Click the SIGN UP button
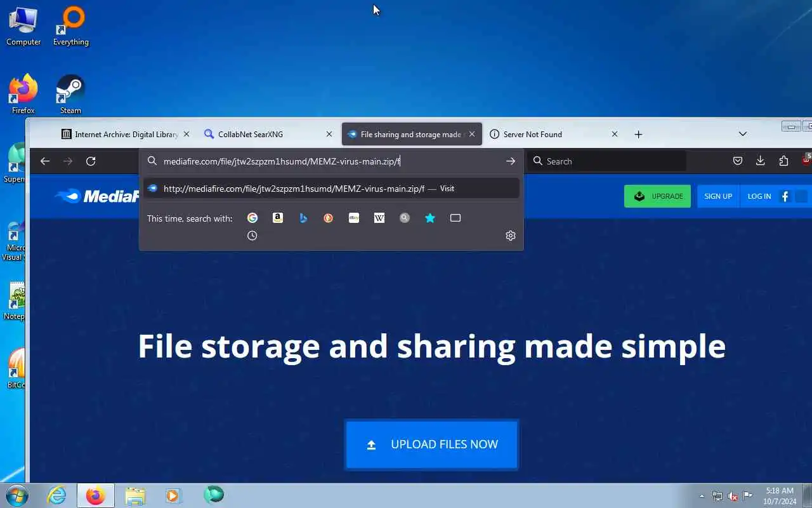The width and height of the screenshot is (812, 508). click(718, 196)
